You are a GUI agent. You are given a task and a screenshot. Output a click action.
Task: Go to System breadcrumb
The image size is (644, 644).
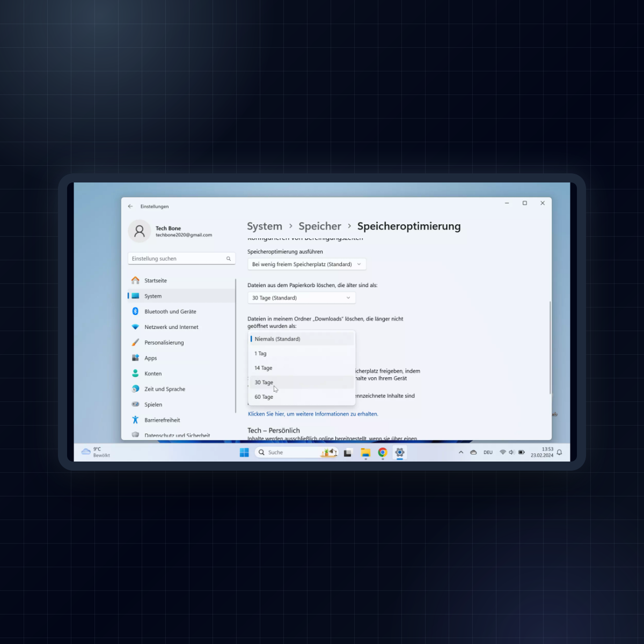(x=265, y=226)
